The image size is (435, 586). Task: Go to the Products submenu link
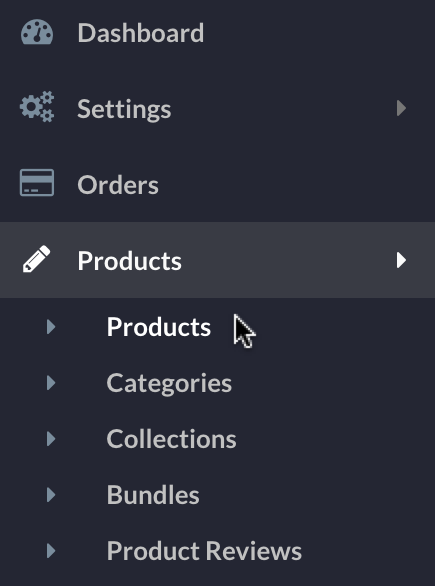click(159, 327)
